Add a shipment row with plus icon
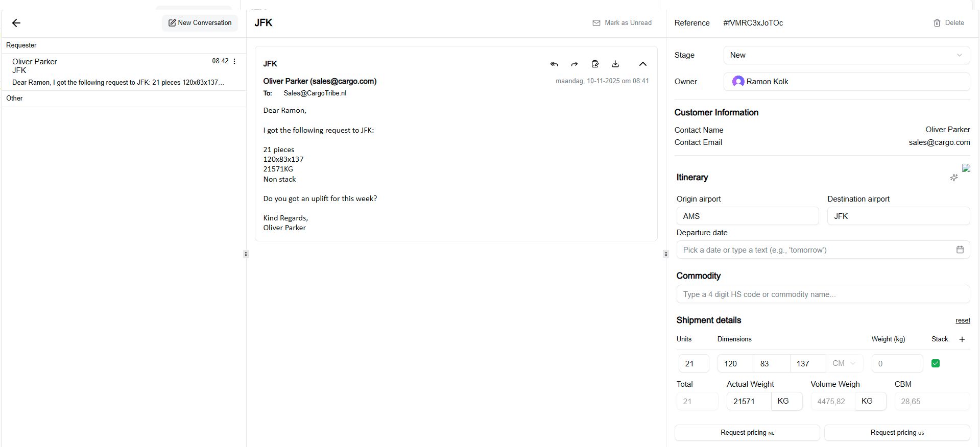 point(962,339)
